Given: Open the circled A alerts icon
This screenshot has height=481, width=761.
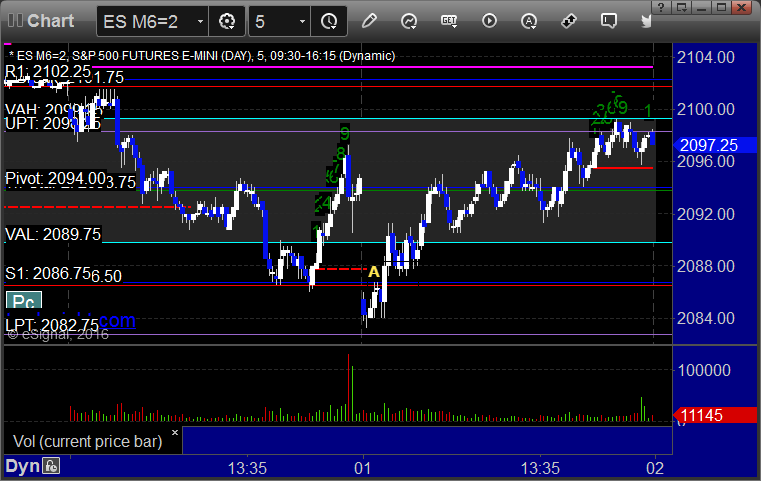Looking at the screenshot, I should pyautogui.click(x=529, y=21).
